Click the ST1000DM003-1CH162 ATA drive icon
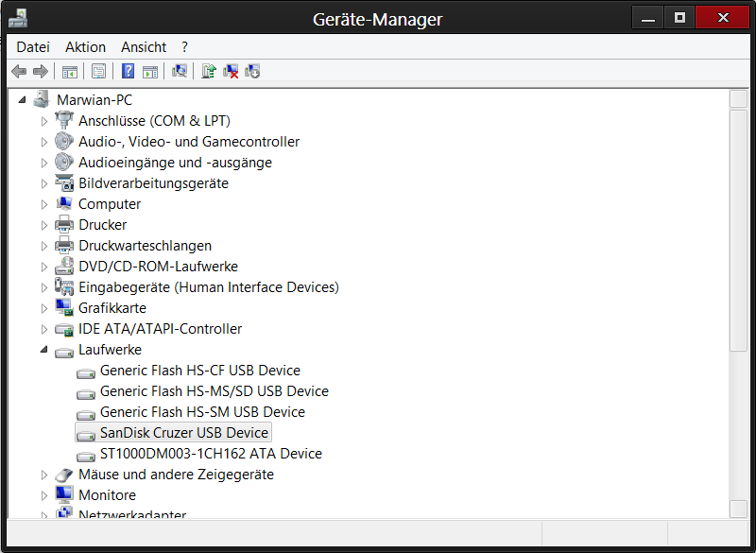The height and width of the screenshot is (553, 756). tap(86, 455)
